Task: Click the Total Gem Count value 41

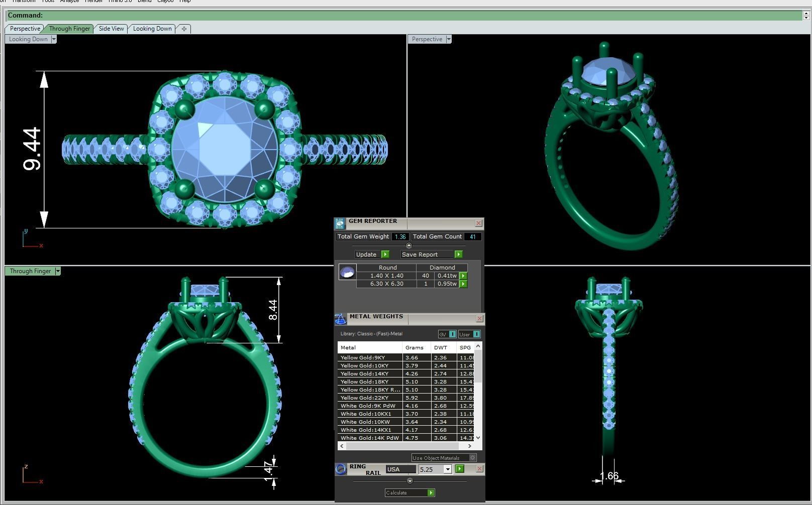Action: pyautogui.click(x=472, y=236)
